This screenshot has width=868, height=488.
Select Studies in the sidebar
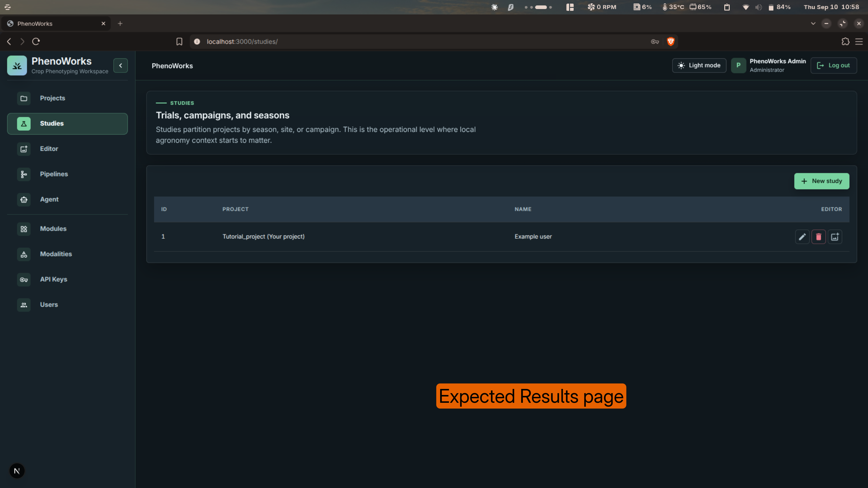pyautogui.click(x=67, y=124)
